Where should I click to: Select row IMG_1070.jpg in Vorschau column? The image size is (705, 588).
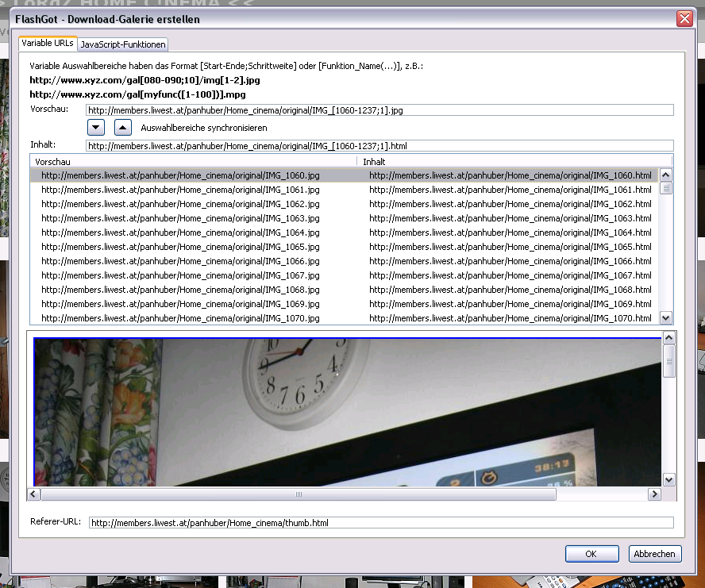tap(180, 318)
